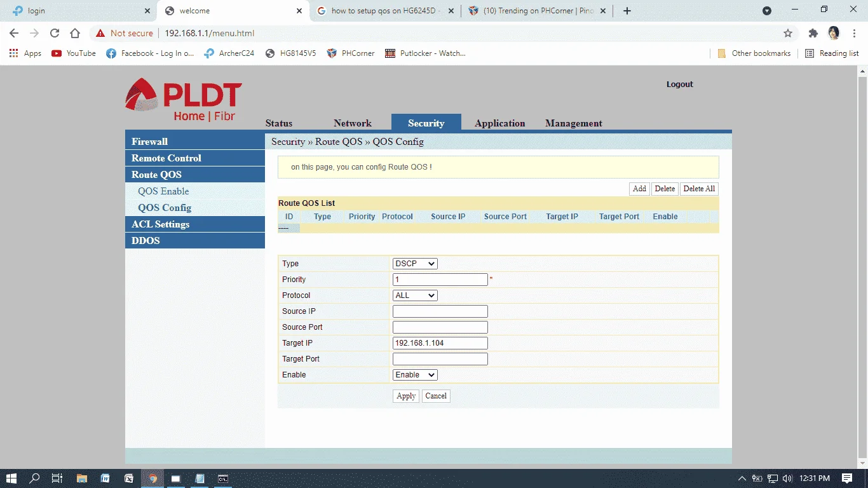Open the Facebook - Log In bookmark

click(x=151, y=53)
